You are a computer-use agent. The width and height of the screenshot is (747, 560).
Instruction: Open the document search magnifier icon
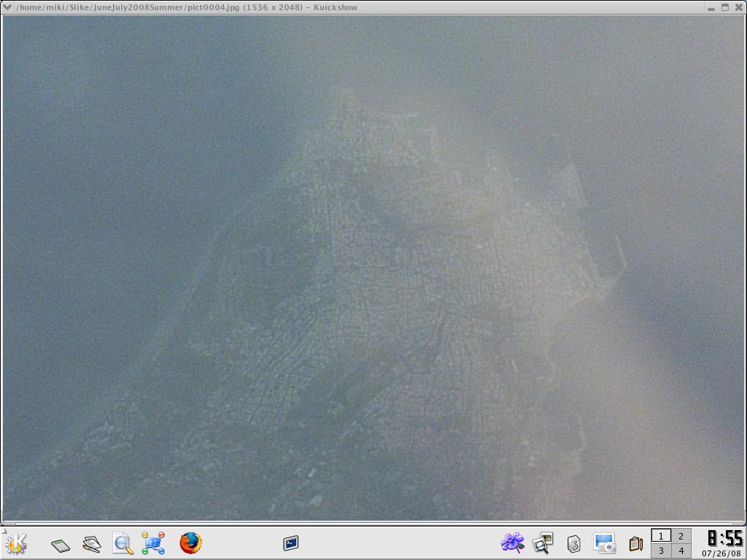(123, 543)
